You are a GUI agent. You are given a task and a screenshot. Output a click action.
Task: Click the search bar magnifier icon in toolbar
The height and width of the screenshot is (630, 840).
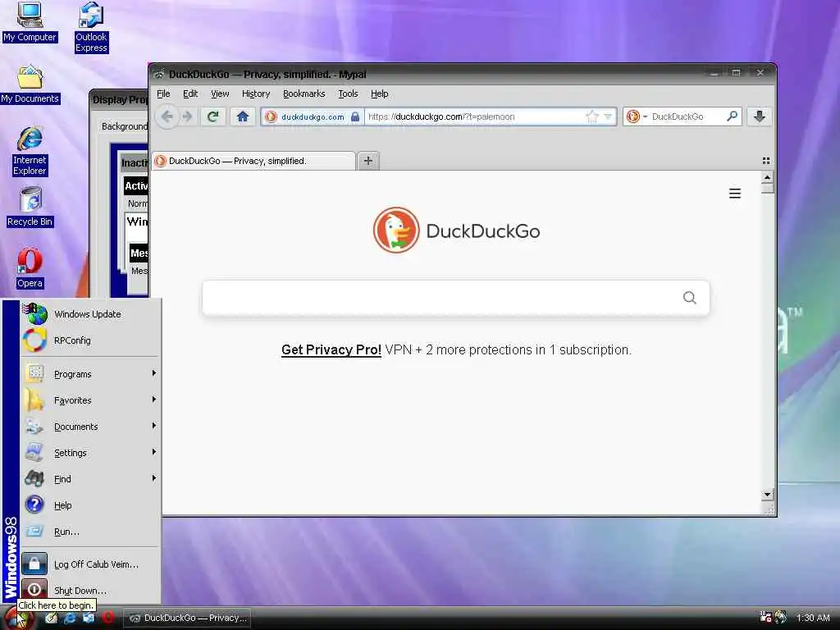click(x=732, y=116)
